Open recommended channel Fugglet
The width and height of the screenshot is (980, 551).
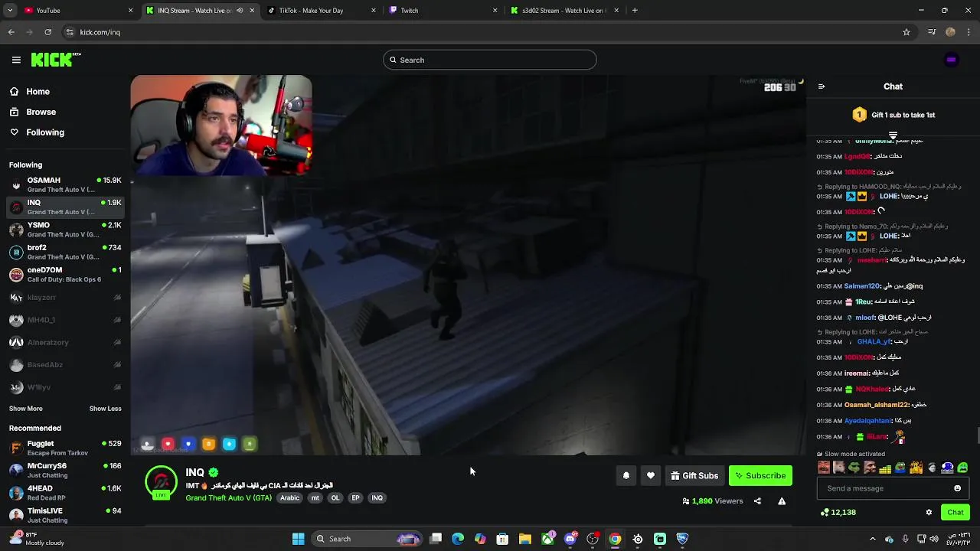(x=65, y=448)
